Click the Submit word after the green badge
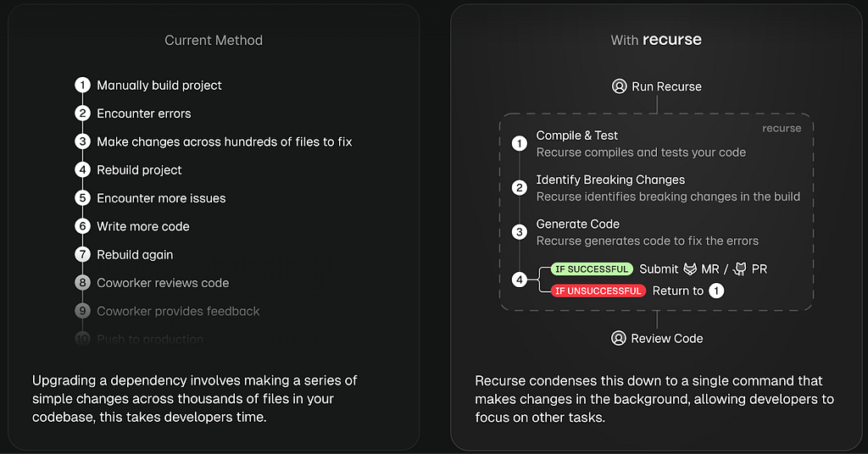 click(659, 269)
